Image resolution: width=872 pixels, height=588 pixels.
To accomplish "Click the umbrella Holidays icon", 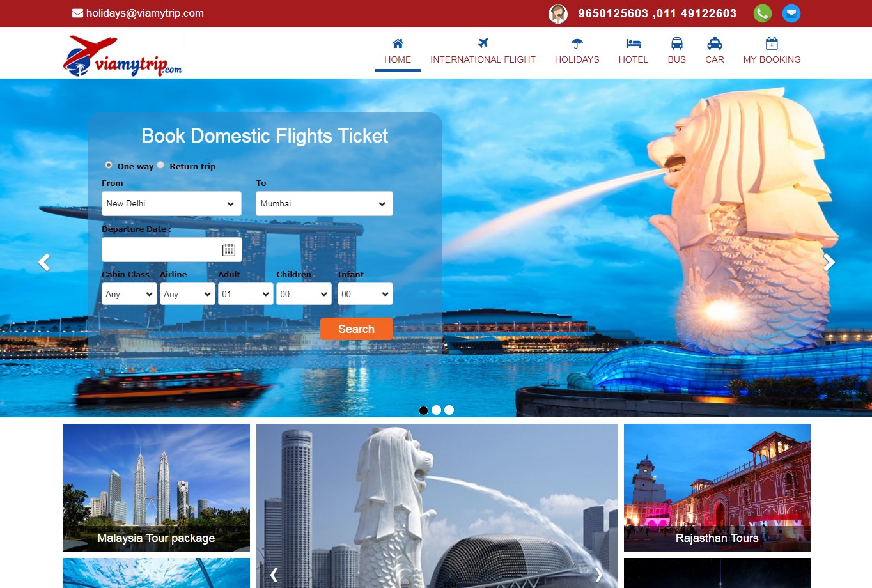I will (x=577, y=43).
